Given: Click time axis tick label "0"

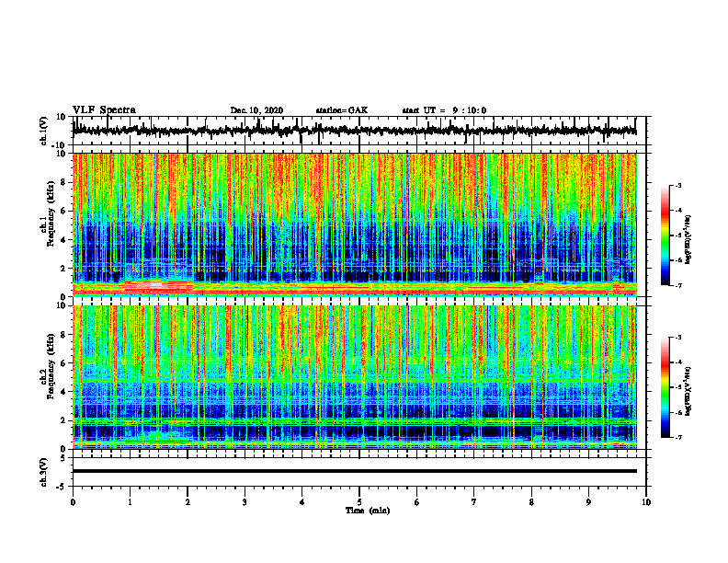Looking at the screenshot, I should tap(73, 502).
